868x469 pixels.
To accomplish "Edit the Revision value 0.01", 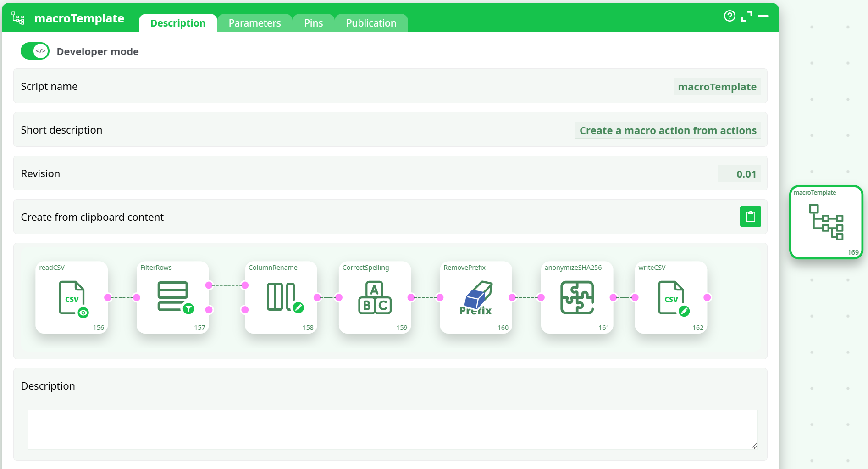I will (x=739, y=174).
